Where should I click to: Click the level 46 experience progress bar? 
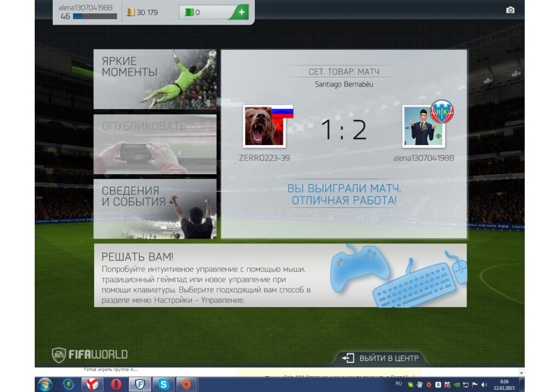tap(95, 16)
